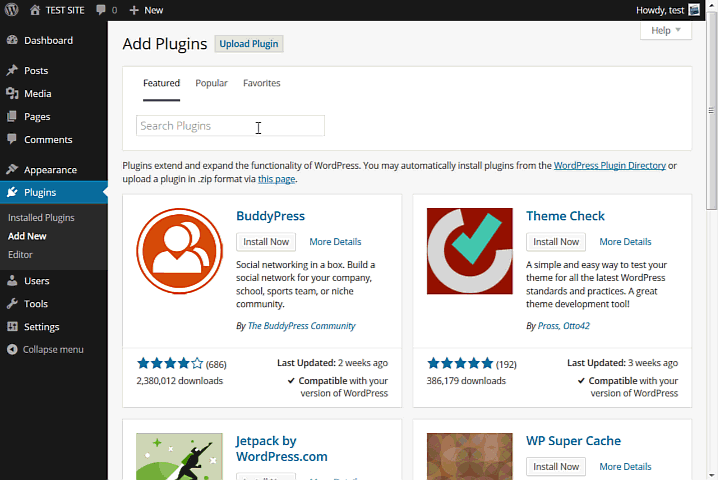
Task: Open the comments bubble icon in admin bar
Action: 101,10
